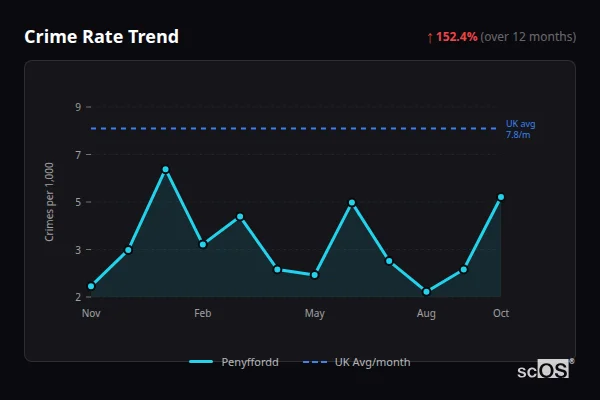Click the cyan Penyffordd legend line swatch
This screenshot has width=600, height=400.
point(201,362)
